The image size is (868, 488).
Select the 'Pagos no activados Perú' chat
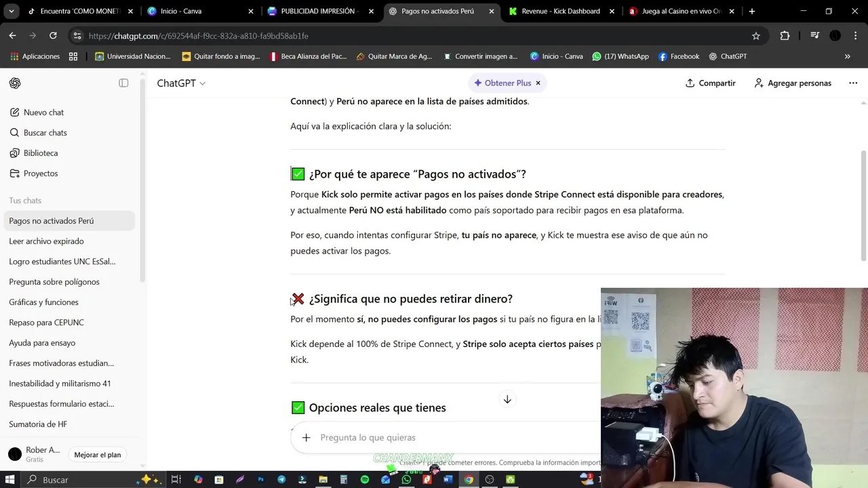point(69,221)
